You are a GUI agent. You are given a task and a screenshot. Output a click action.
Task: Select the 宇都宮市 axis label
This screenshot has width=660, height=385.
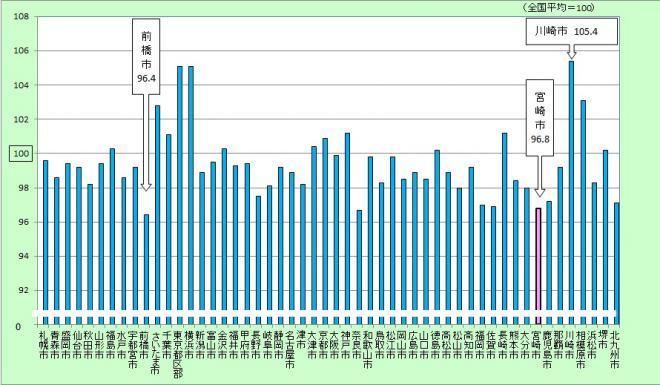click(x=132, y=350)
